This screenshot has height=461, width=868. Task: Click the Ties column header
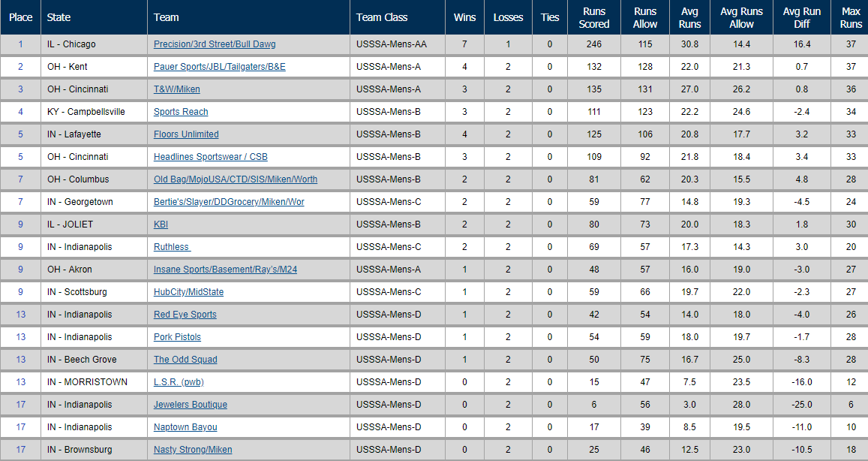550,17
